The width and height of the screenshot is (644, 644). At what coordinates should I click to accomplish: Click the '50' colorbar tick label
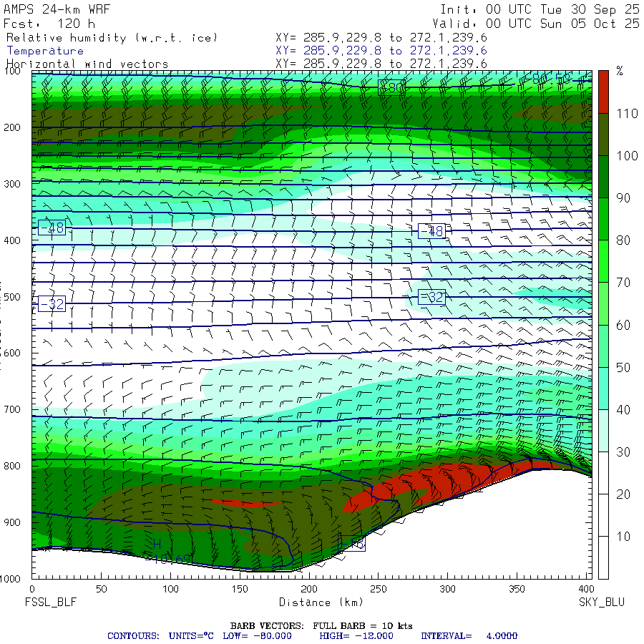click(x=623, y=367)
